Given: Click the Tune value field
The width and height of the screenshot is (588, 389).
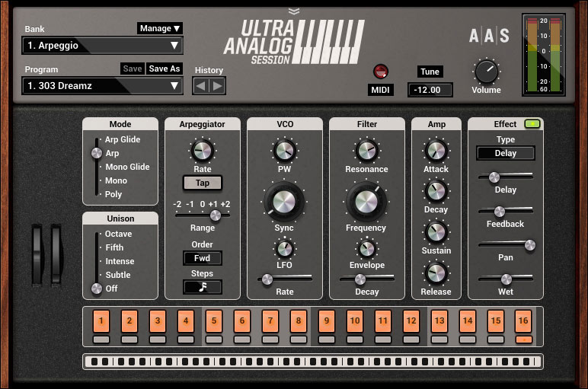Looking at the screenshot, I should click(430, 90).
